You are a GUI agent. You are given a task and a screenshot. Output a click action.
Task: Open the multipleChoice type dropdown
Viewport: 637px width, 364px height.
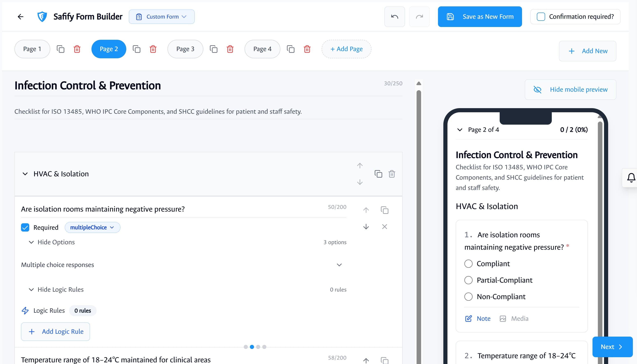[93, 227]
